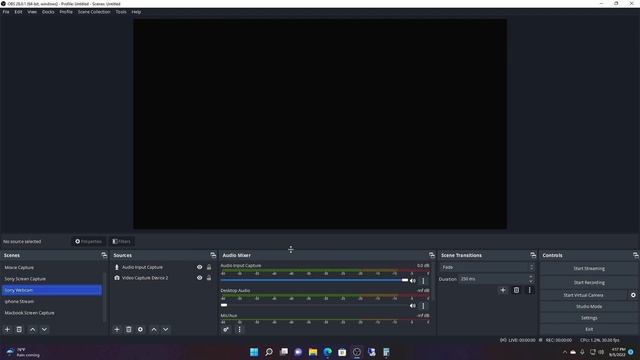Open File Explorer from taskbar
The image size is (640, 360).
313,352
